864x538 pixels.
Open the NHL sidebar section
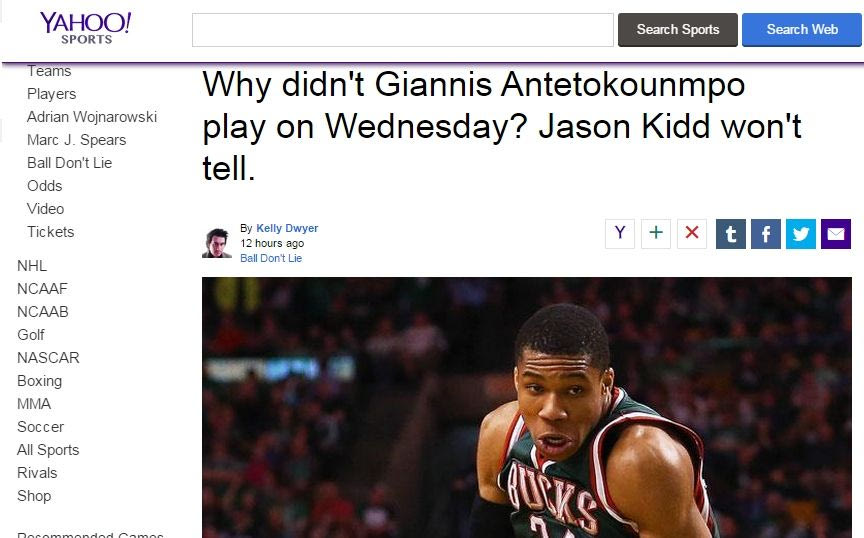pyautogui.click(x=32, y=266)
